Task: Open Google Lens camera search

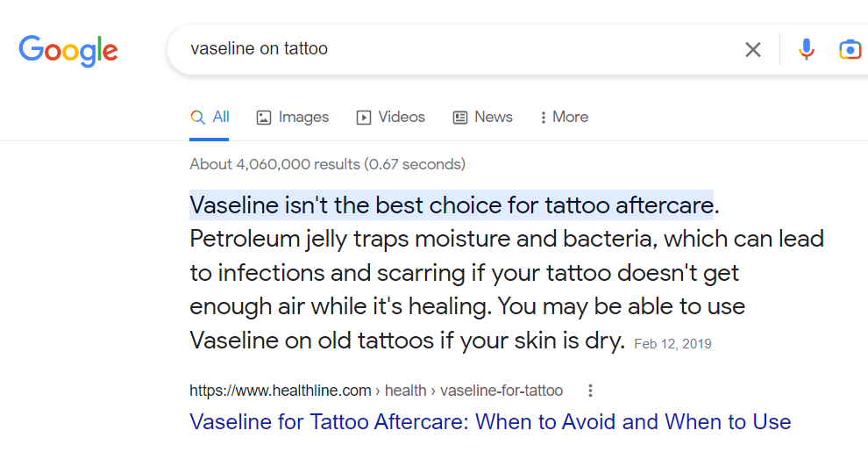Action: click(850, 50)
